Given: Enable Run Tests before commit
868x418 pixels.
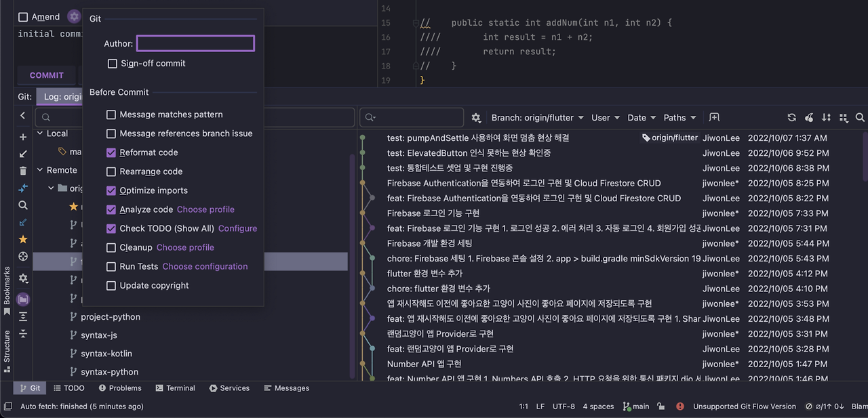Looking at the screenshot, I should [111, 266].
